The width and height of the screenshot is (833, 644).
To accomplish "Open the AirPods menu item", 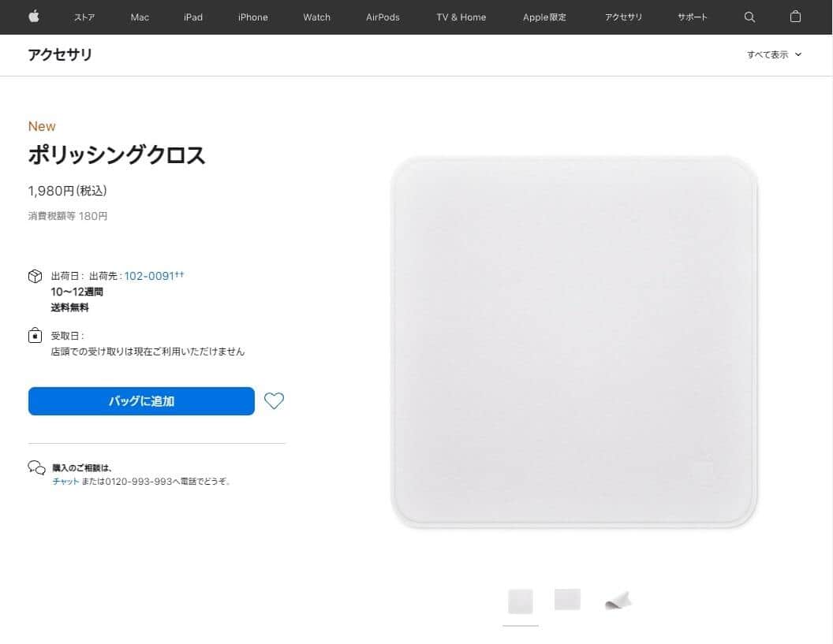I will 383,17.
